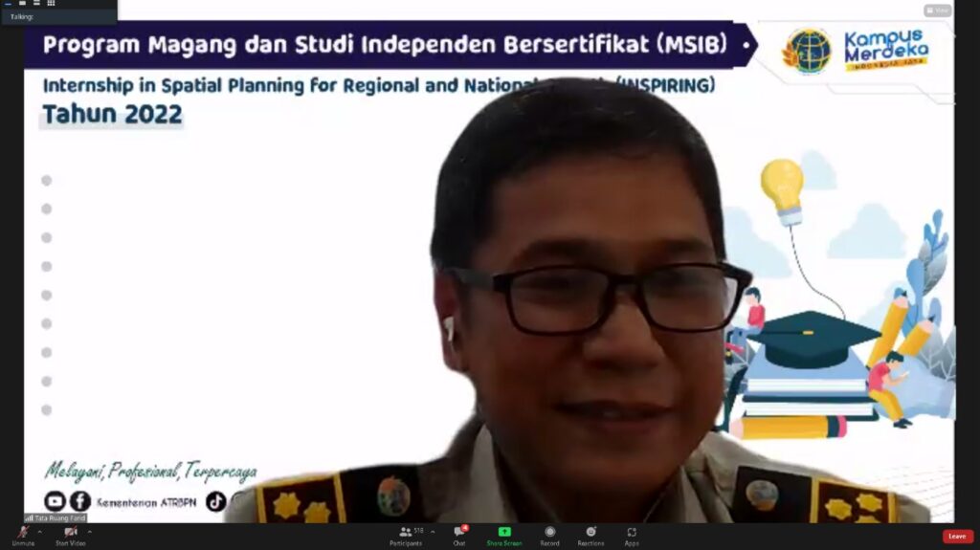This screenshot has width=980, height=550.
Task: Expand audio options arrow beside Unmute
Action: [x=39, y=532]
